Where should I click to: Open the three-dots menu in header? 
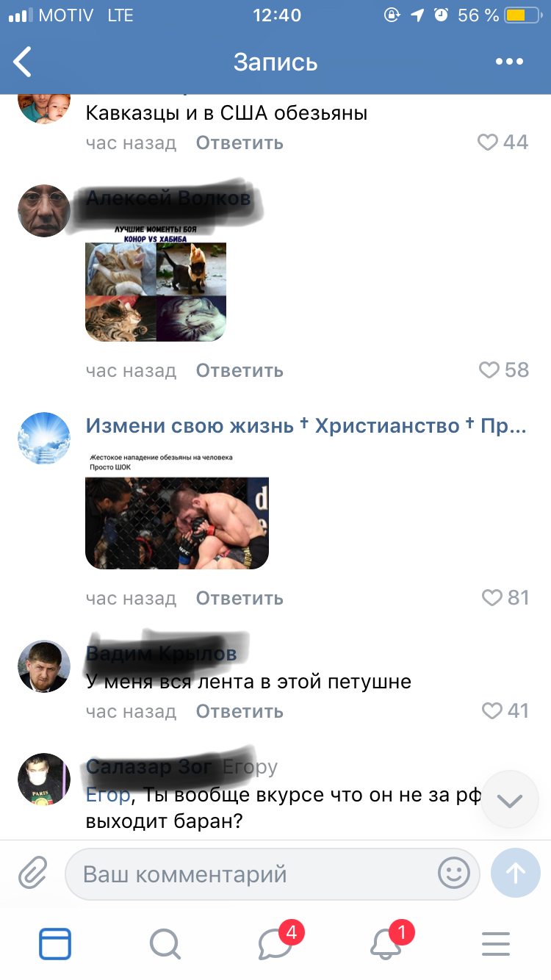coord(509,62)
